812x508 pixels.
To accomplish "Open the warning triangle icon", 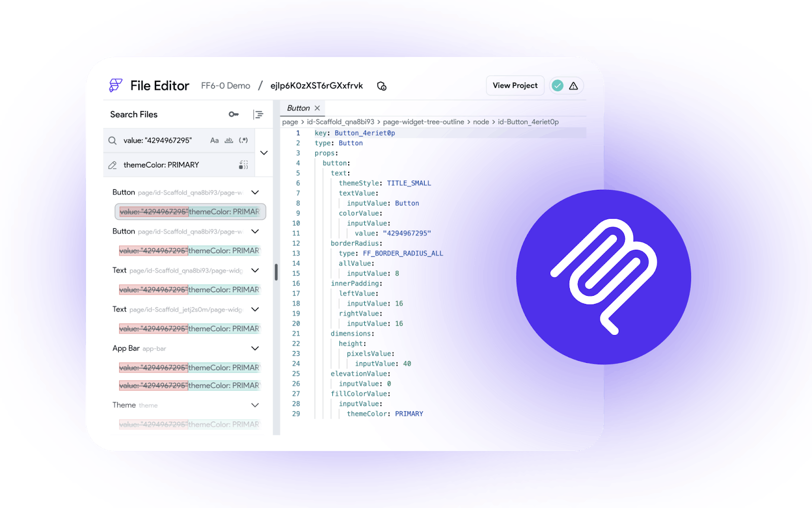I will coord(573,86).
